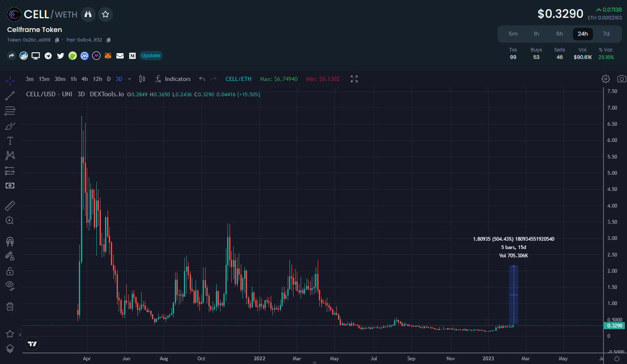Set chart interval to 3m
The height and width of the screenshot is (364, 627).
click(30, 79)
